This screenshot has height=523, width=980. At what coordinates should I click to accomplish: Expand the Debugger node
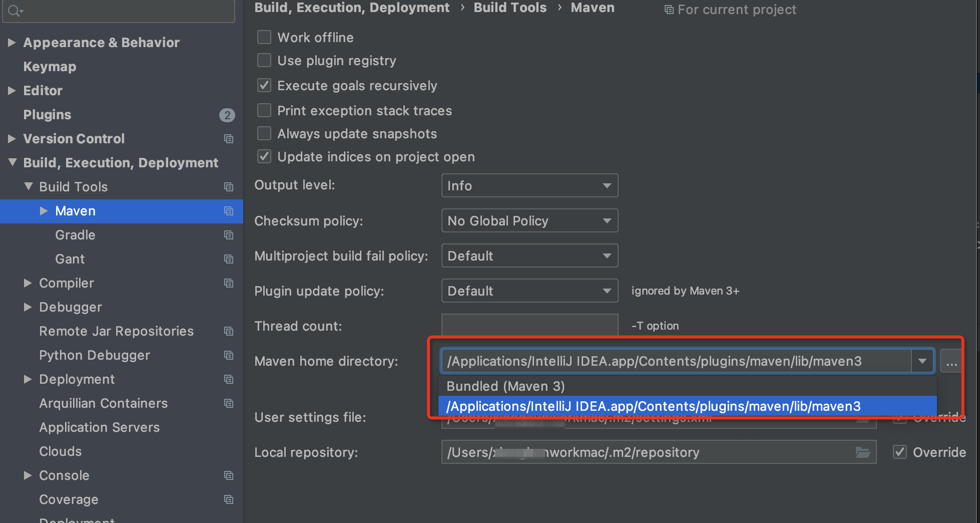tap(28, 307)
